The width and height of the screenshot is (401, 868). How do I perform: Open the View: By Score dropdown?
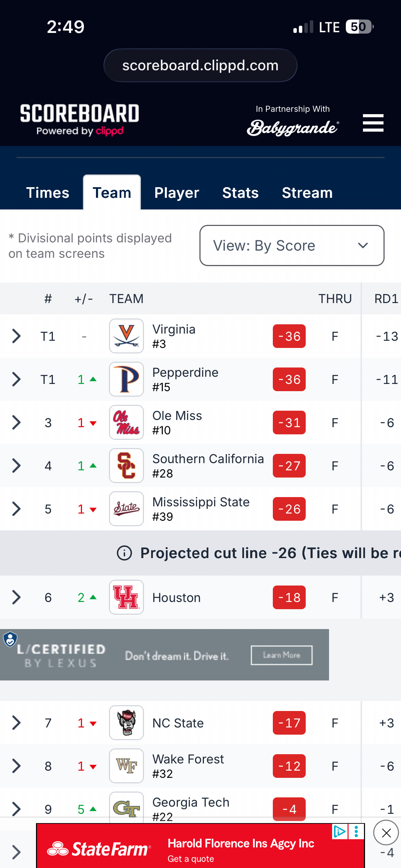[x=292, y=245]
